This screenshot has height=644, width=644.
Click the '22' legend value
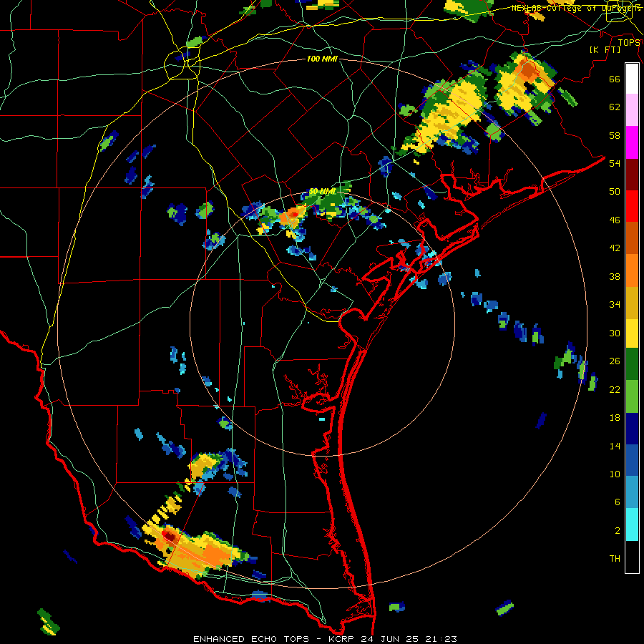(x=615, y=390)
